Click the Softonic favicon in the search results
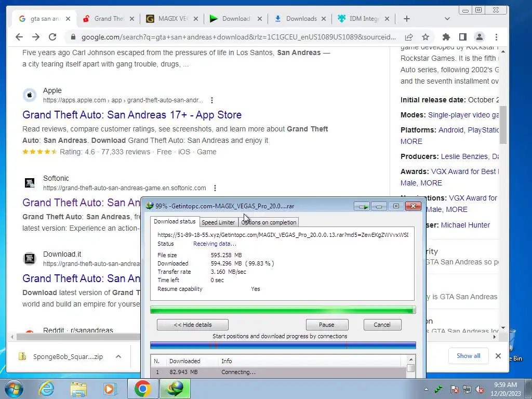 click(30, 182)
